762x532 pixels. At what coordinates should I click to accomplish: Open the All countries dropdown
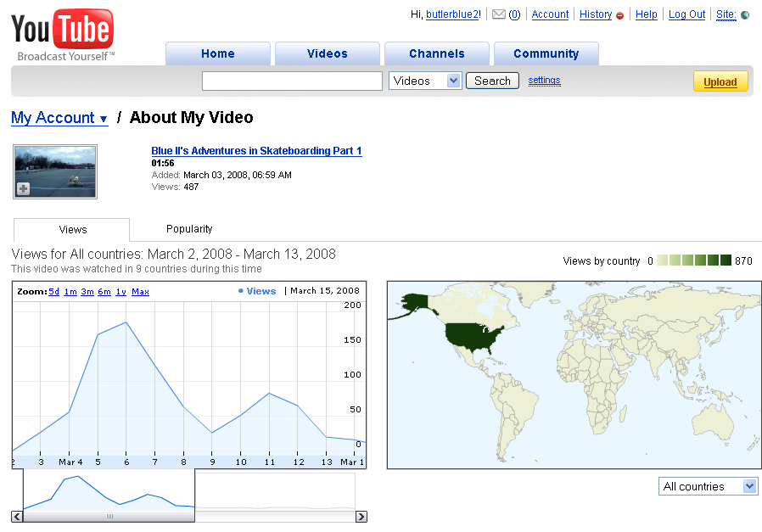(708, 486)
